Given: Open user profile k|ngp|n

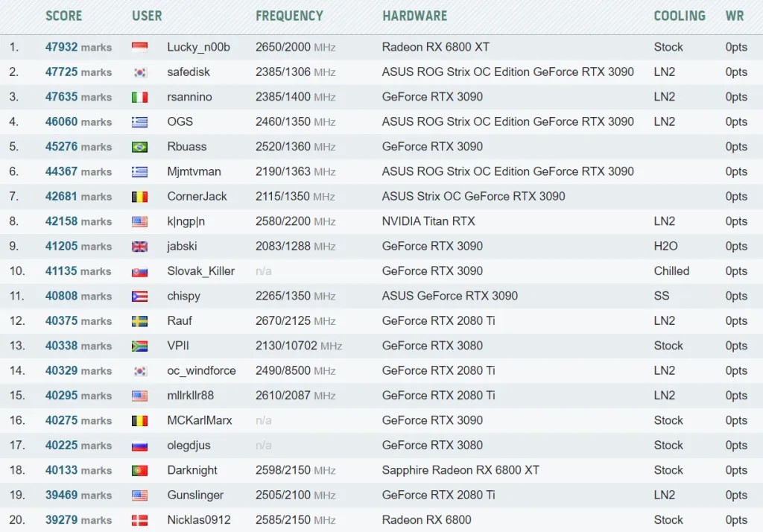Looking at the screenshot, I should [x=186, y=221].
